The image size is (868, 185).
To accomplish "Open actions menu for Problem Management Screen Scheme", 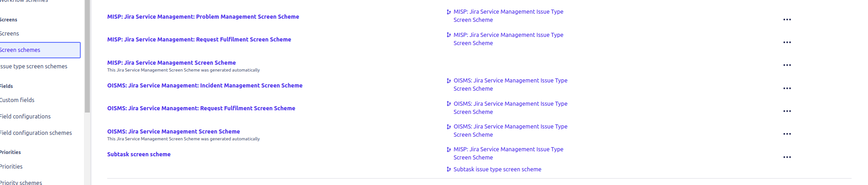I will click(x=787, y=20).
